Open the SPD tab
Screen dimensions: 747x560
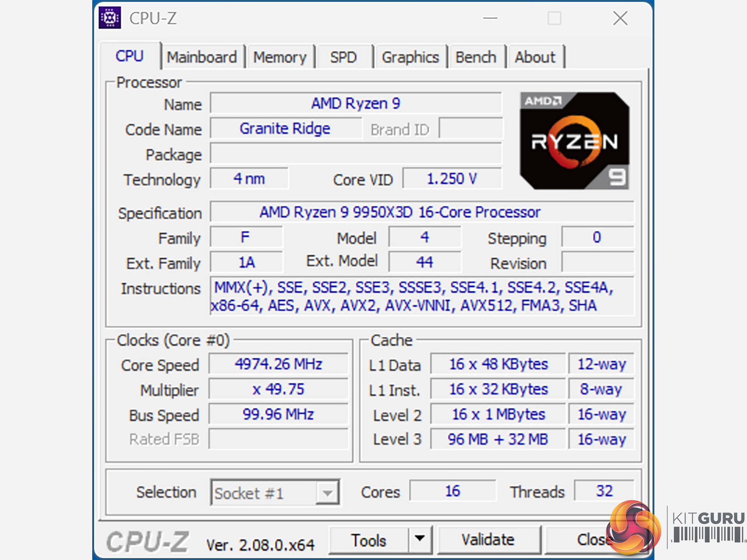[344, 57]
